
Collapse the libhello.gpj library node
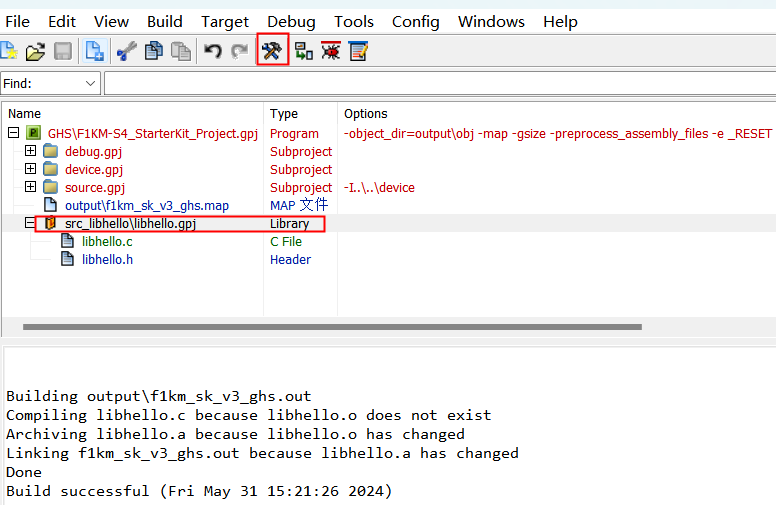click(30, 224)
